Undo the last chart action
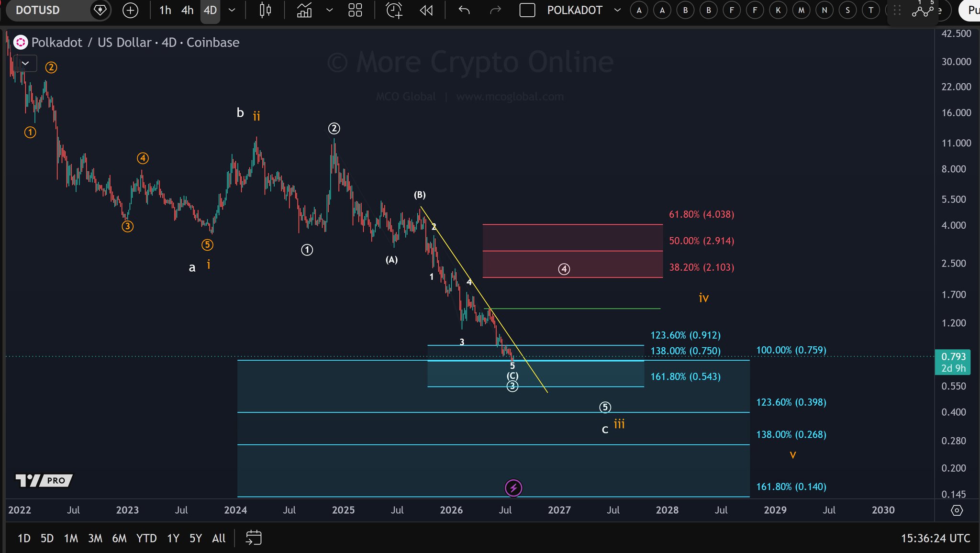The width and height of the screenshot is (980, 553). 464,10
